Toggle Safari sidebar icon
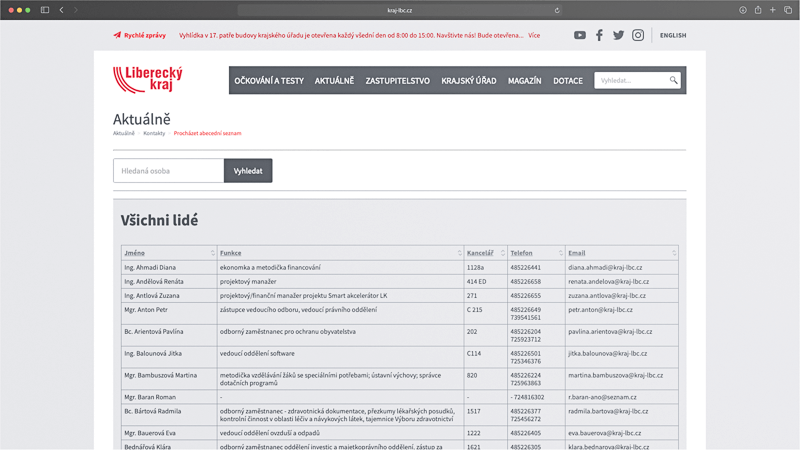 (x=45, y=10)
